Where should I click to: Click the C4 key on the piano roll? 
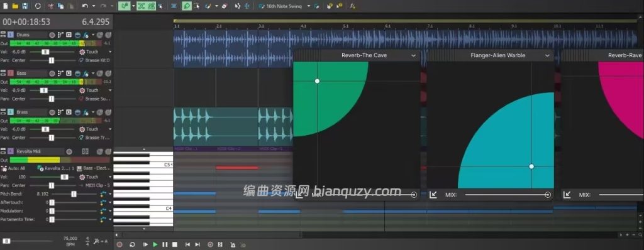tap(143, 209)
